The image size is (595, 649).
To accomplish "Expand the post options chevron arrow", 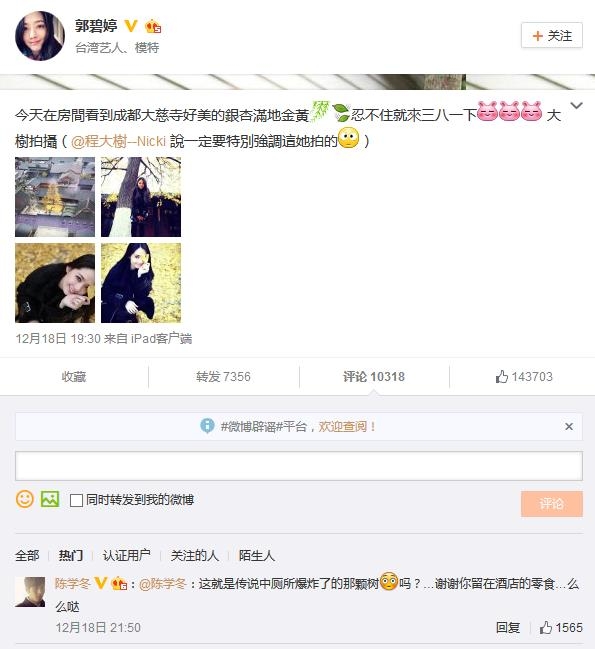I will click(x=576, y=106).
